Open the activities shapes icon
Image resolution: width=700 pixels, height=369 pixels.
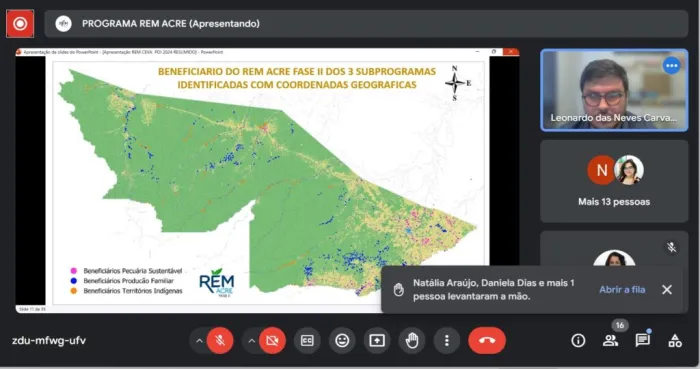(675, 341)
